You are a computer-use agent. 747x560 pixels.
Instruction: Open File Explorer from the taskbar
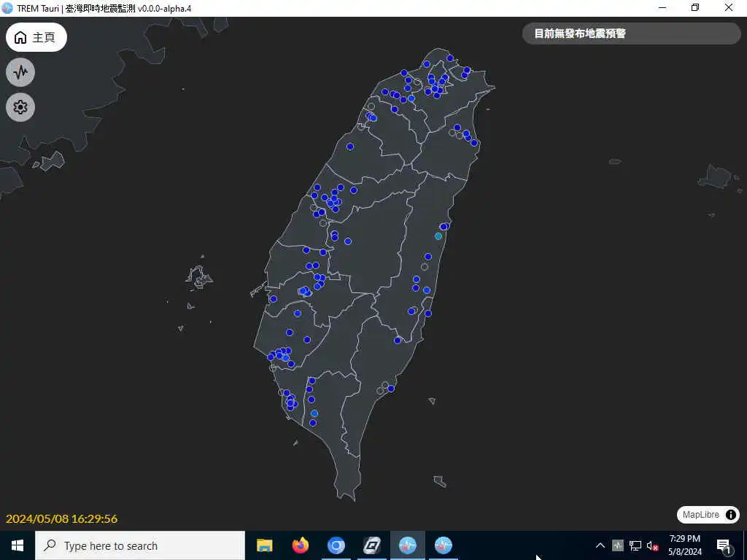click(x=264, y=545)
